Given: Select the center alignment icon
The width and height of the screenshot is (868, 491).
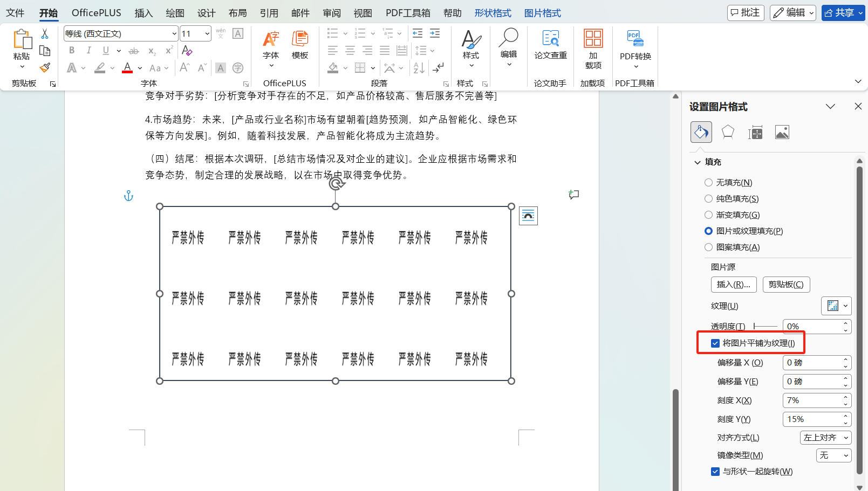Looking at the screenshot, I should pyautogui.click(x=350, y=50).
